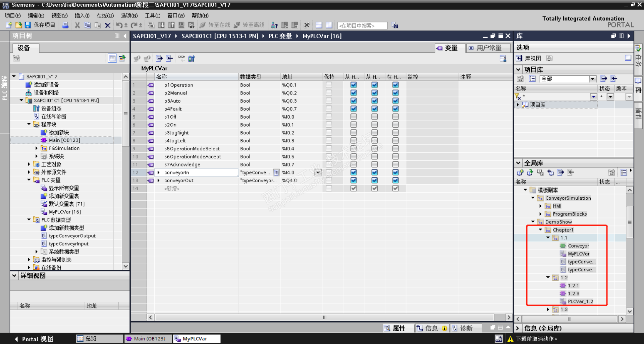This screenshot has height=344, width=644.
Task: Click the 转至在线 go online button
Action: (x=215, y=25)
